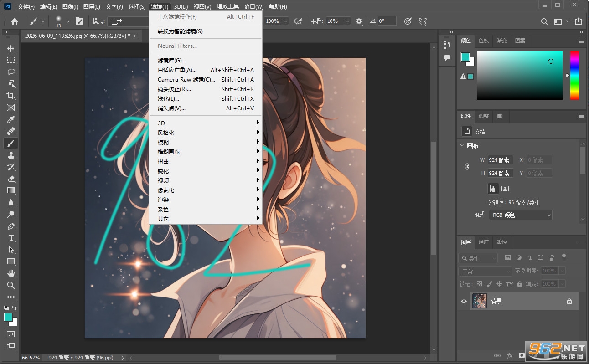Image resolution: width=589 pixels, height=364 pixels.
Task: Choose 转换为智能滤镜(S)
Action: (x=206, y=31)
